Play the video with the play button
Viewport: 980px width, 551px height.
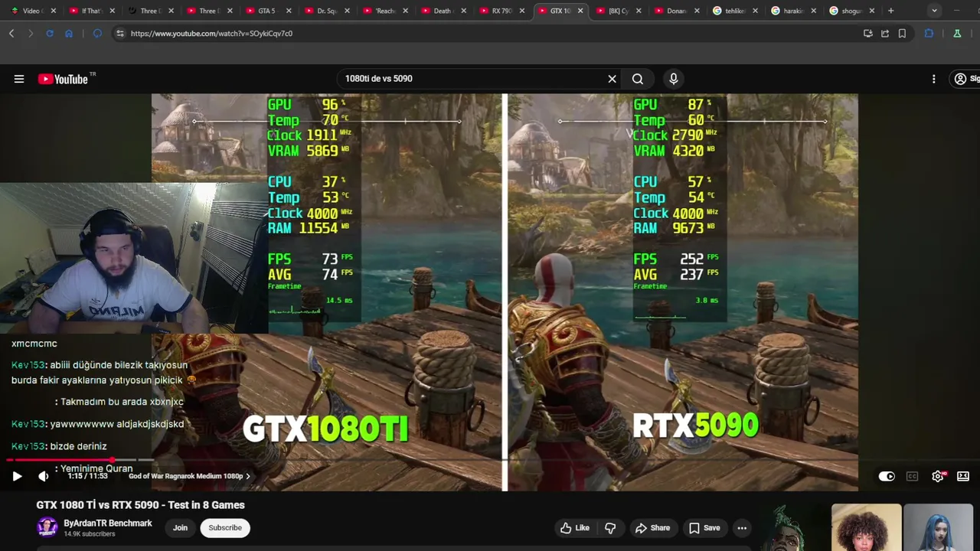(17, 476)
